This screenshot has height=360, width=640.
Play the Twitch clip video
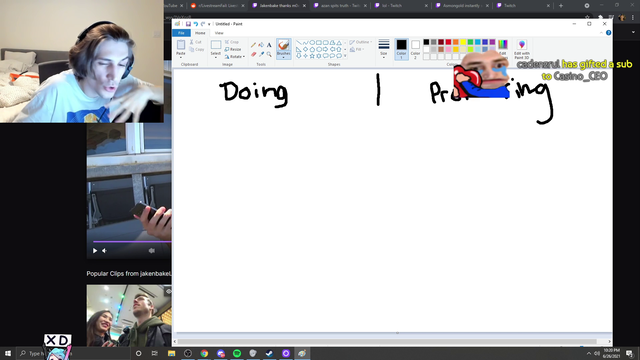coord(95,251)
